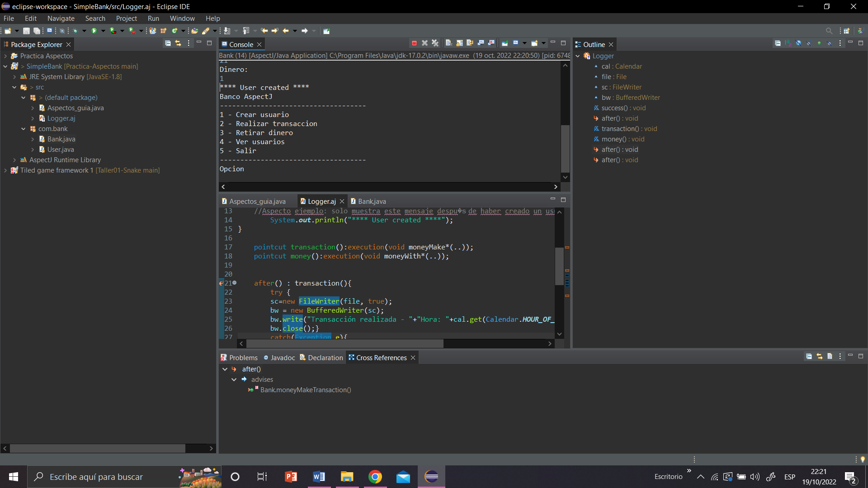
Task: Expand the com.bank package
Action: tap(24, 129)
